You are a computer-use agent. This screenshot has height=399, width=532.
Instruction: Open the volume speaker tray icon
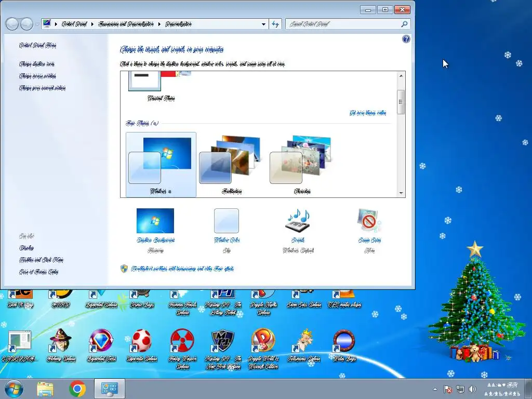point(472,389)
